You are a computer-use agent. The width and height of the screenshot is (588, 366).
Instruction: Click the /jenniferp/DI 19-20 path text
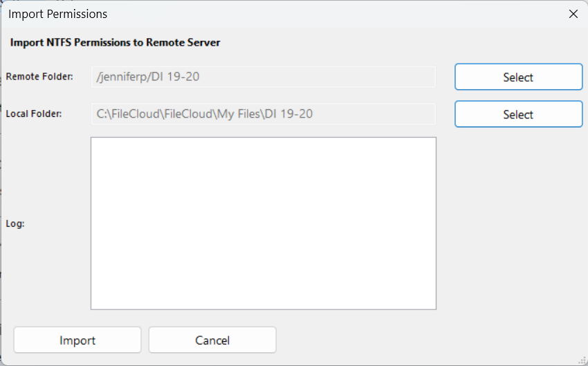(x=147, y=77)
